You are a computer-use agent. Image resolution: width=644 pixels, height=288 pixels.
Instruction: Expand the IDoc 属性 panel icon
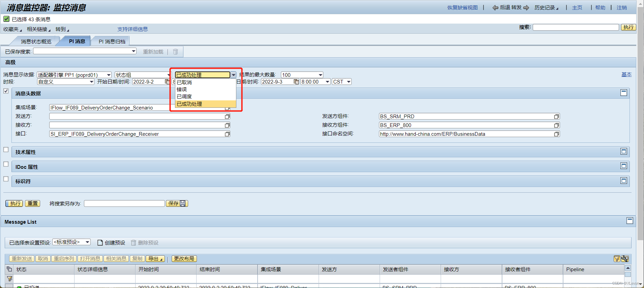(624, 166)
